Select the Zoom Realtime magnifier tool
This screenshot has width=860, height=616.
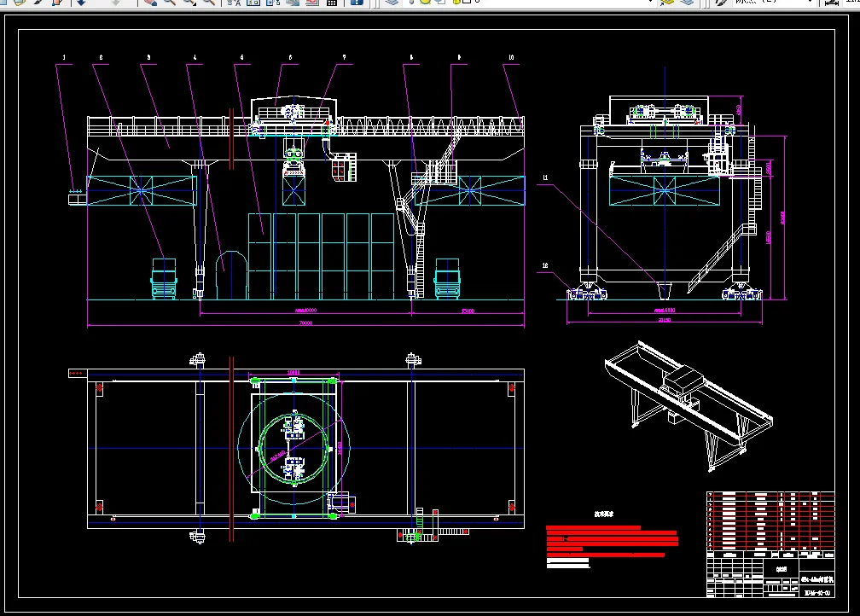170,3
